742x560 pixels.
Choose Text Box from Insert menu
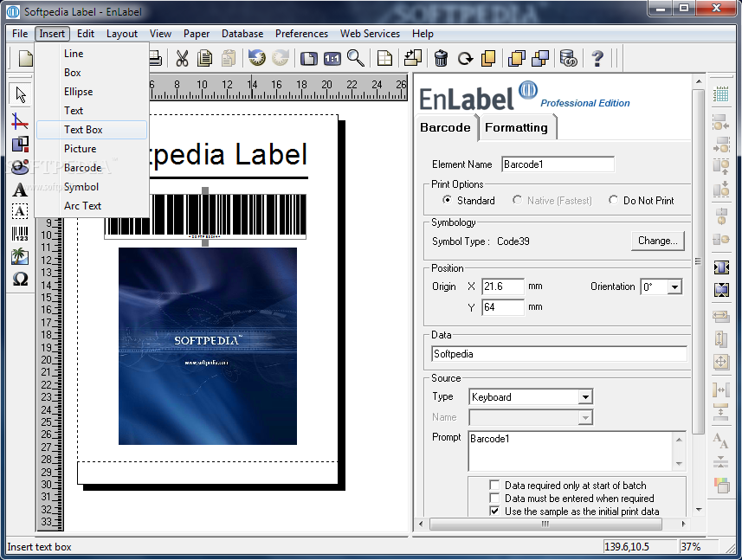tap(91, 130)
